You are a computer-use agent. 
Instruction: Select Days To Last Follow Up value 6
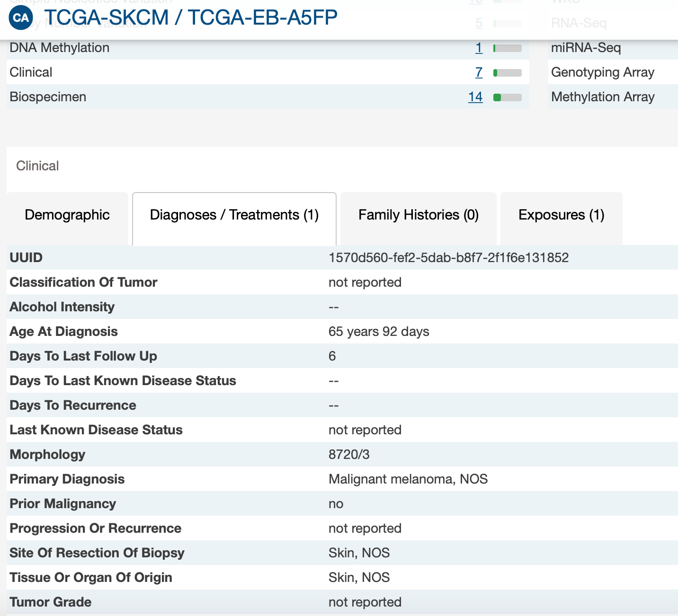332,356
